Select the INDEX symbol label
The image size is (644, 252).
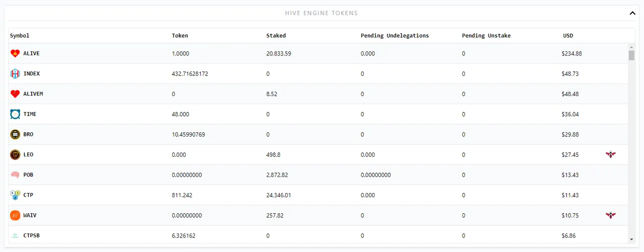[x=32, y=73]
